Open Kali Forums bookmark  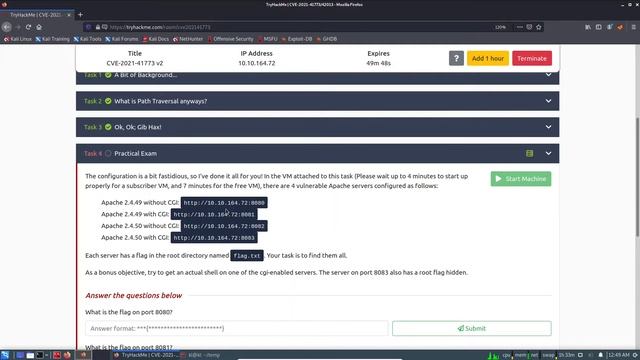point(122,39)
